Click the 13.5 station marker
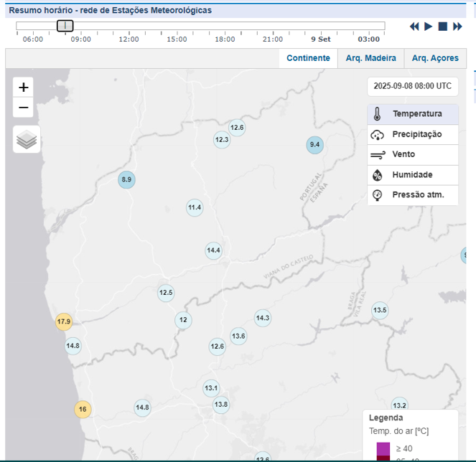Image resolution: width=476 pixels, height=462 pixels. (380, 311)
